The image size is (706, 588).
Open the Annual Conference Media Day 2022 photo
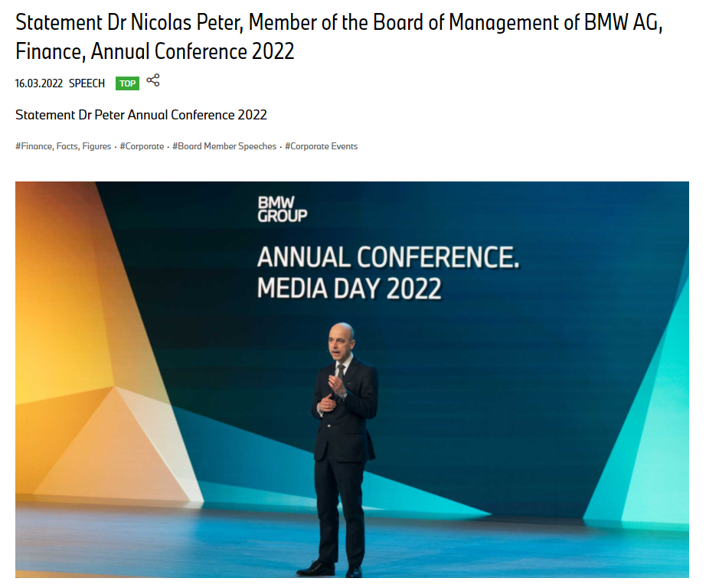click(x=352, y=380)
